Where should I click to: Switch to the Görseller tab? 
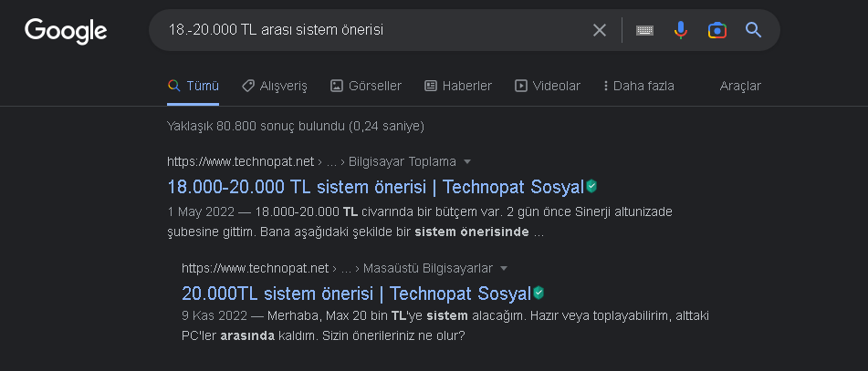click(x=365, y=86)
